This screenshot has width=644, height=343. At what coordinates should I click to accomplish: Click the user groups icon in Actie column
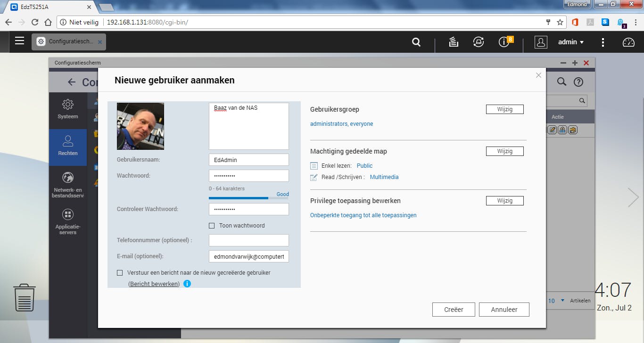(562, 130)
